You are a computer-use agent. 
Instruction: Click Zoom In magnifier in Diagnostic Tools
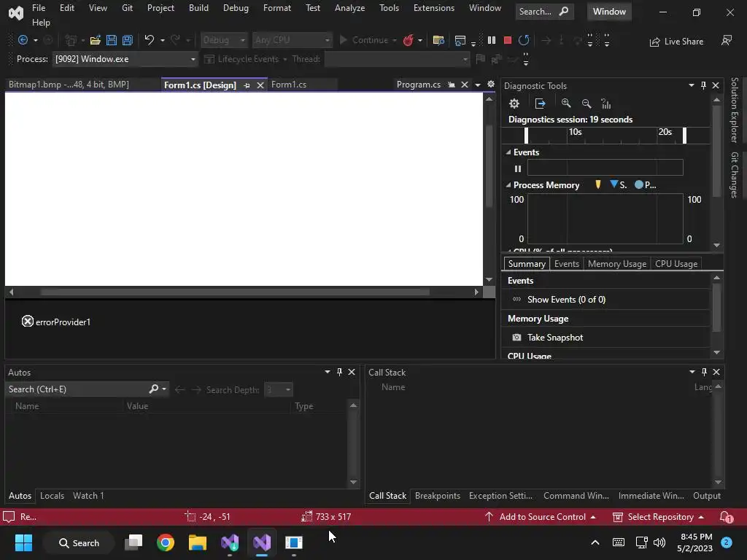click(566, 104)
